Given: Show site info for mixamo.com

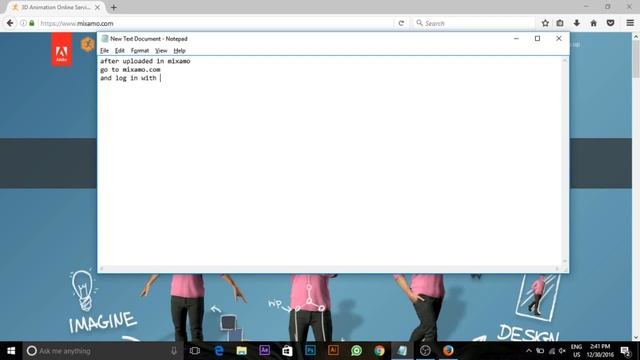Looking at the screenshot, I should coord(23,23).
